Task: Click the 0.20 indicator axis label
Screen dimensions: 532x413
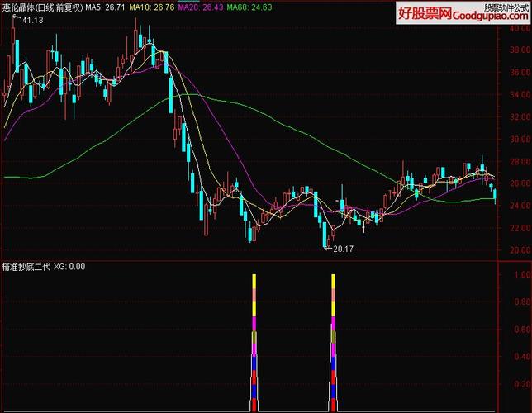Action: click(x=522, y=384)
